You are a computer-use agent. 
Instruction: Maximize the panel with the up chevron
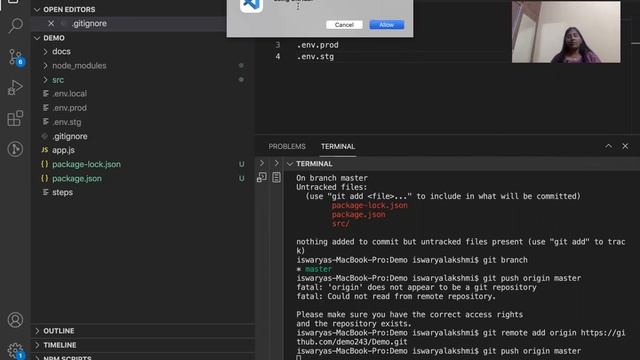[x=608, y=146]
